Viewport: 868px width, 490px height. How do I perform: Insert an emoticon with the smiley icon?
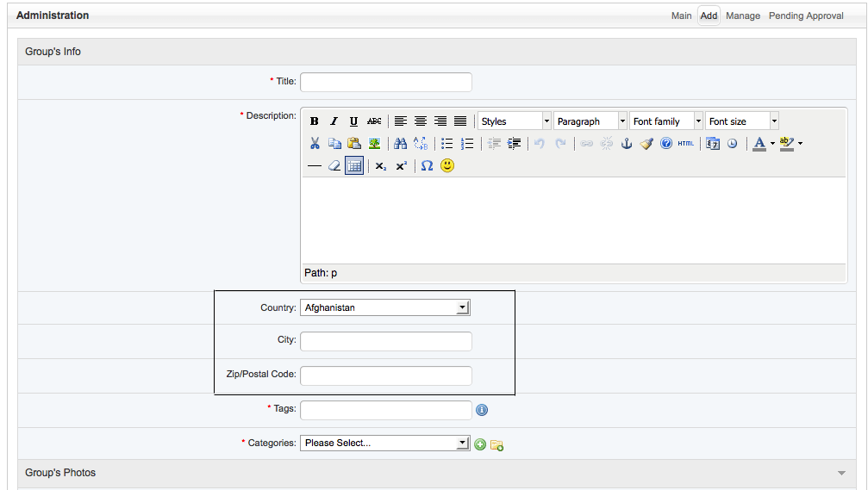click(x=447, y=165)
